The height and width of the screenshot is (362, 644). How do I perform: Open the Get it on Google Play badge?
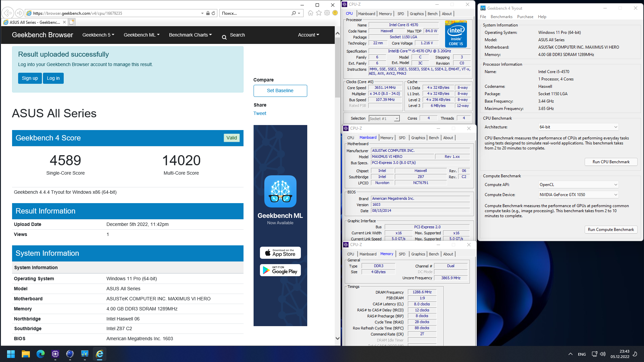point(280,270)
